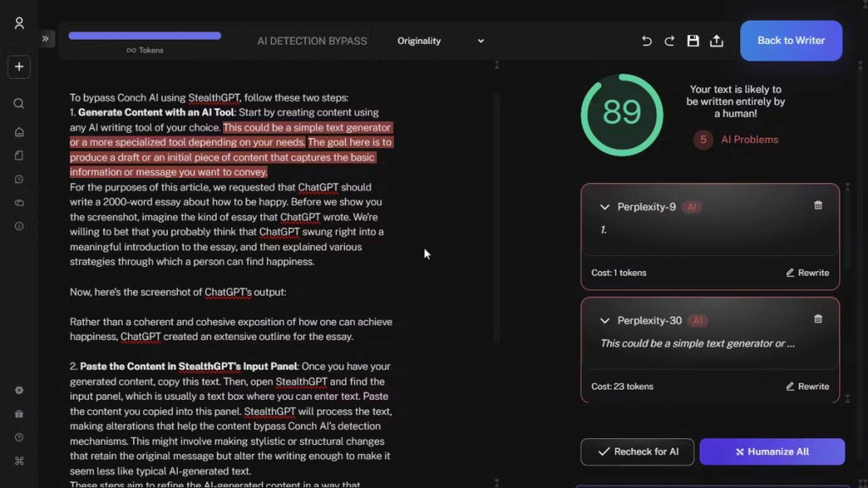Image resolution: width=868 pixels, height=488 pixels.
Task: Click the editor vertical scrollbar
Action: pyautogui.click(x=497, y=221)
